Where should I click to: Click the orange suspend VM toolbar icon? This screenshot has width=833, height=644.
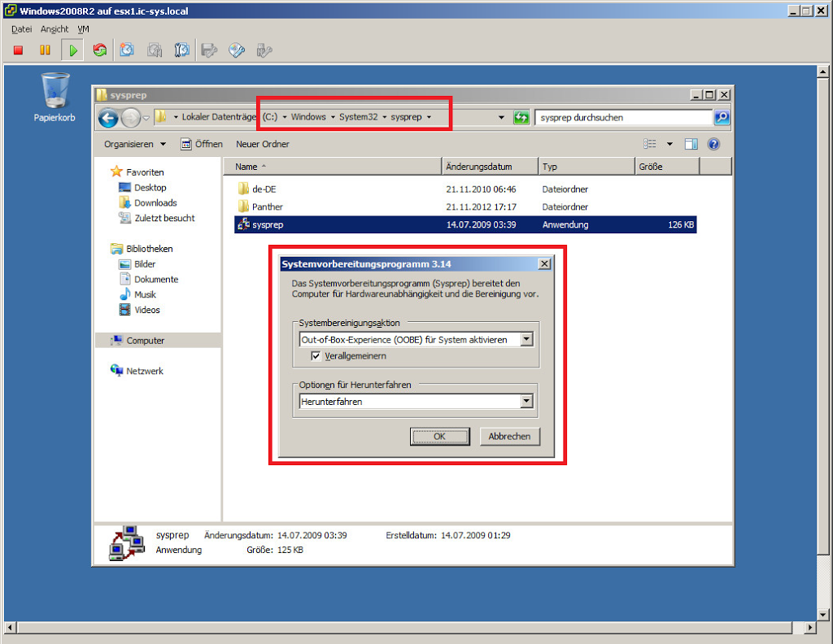tap(45, 50)
